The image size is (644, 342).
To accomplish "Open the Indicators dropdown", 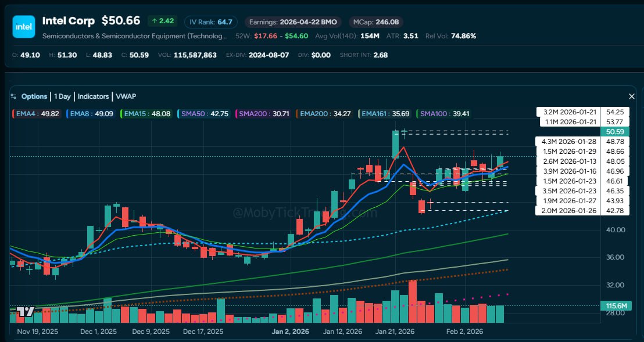I will point(93,96).
